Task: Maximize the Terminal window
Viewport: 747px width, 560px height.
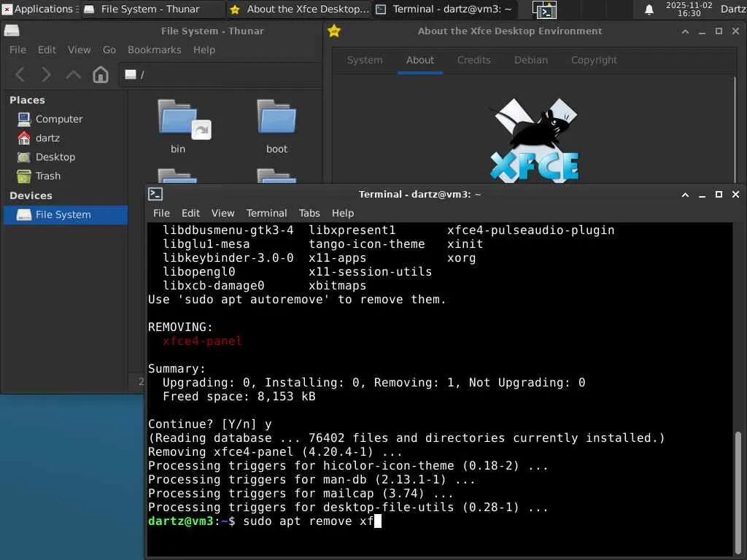Action: pyautogui.click(x=719, y=194)
